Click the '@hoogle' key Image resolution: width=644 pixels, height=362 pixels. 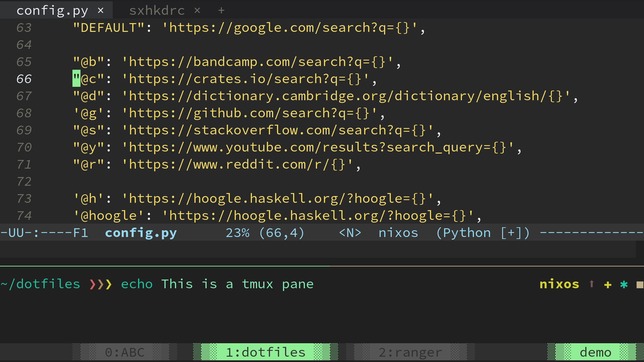[x=109, y=216]
